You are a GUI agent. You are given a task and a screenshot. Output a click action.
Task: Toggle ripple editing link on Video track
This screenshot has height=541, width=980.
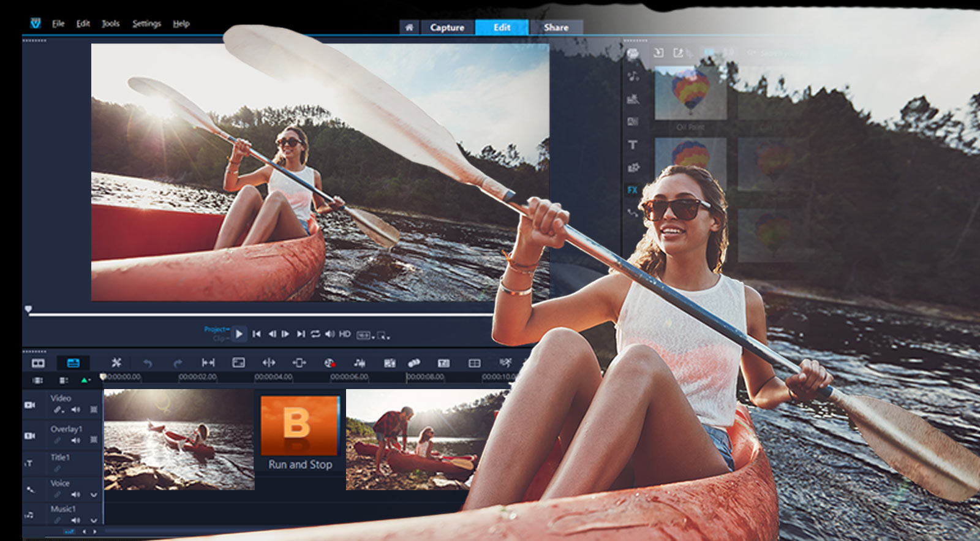coord(58,409)
